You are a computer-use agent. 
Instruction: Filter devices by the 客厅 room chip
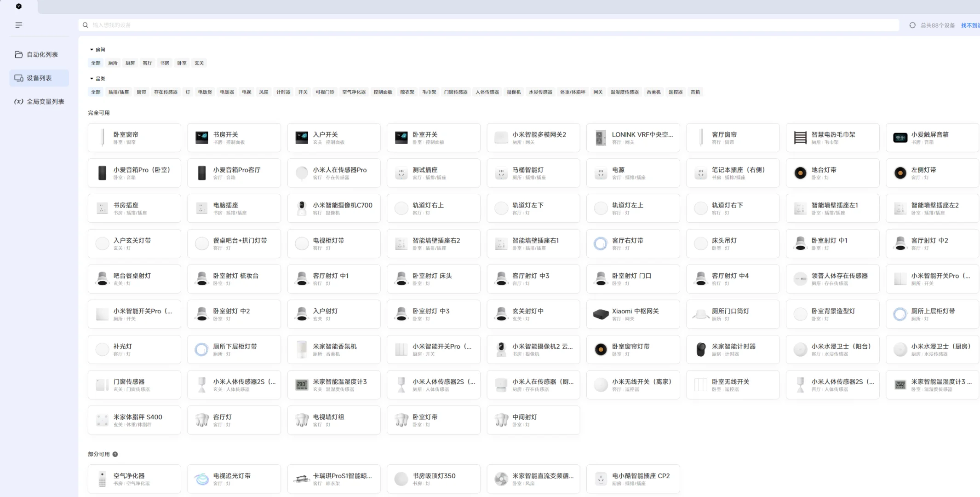coord(147,63)
